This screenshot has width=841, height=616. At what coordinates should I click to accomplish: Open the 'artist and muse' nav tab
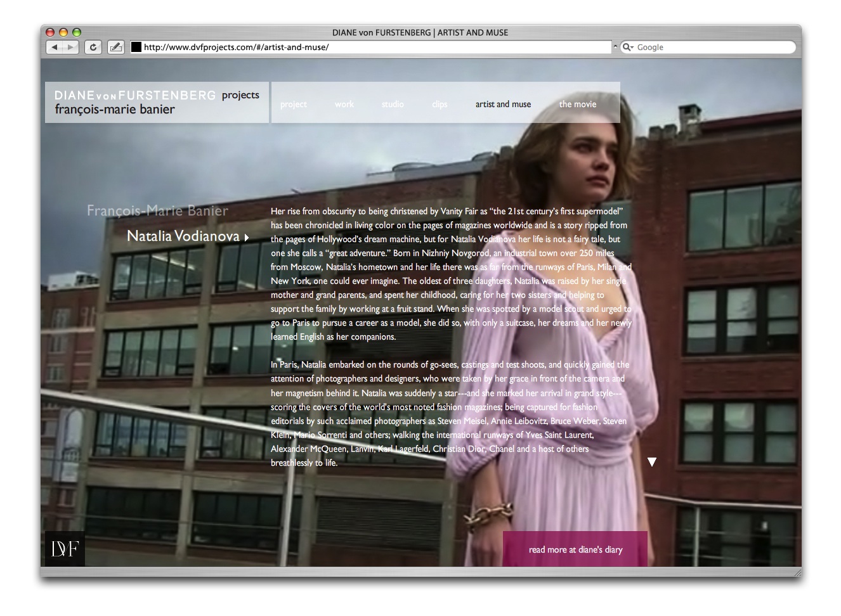point(503,104)
